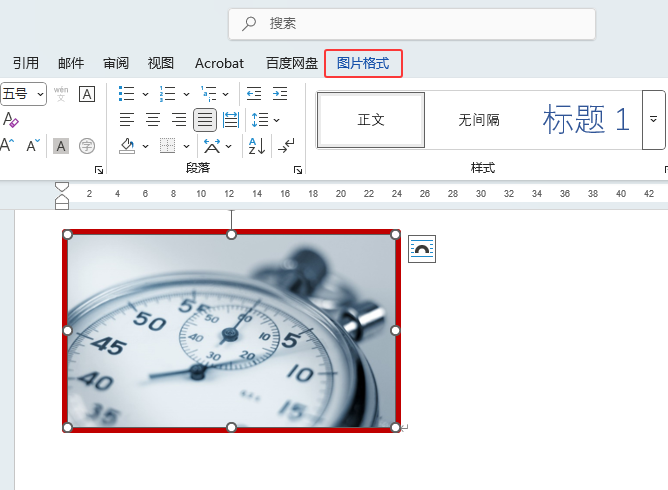668x490 pixels.
Task: Clear all formatting with eraser icon
Action: (10, 120)
